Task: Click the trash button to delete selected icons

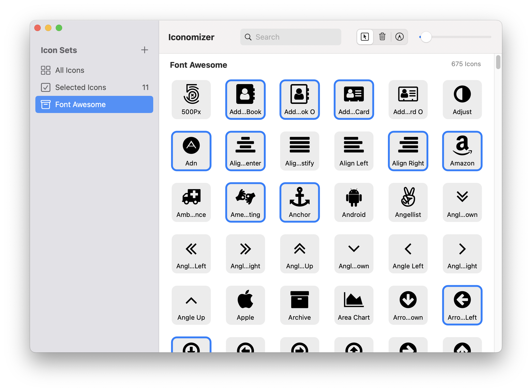Action: coord(382,37)
